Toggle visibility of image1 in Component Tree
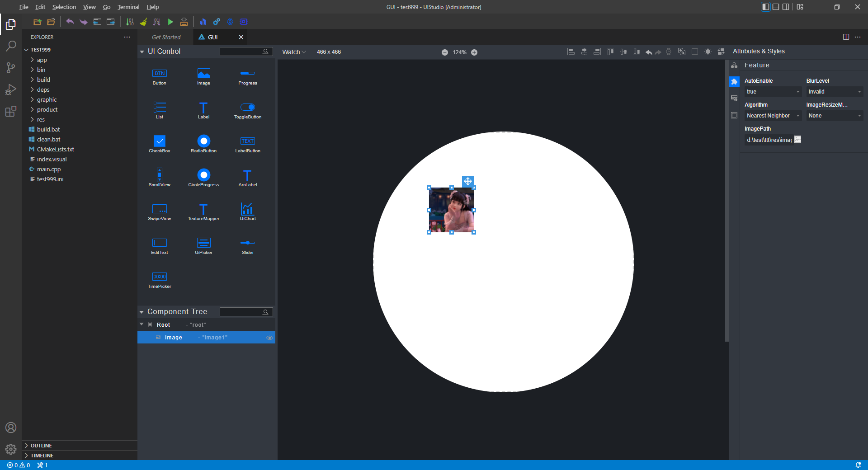 click(269, 338)
